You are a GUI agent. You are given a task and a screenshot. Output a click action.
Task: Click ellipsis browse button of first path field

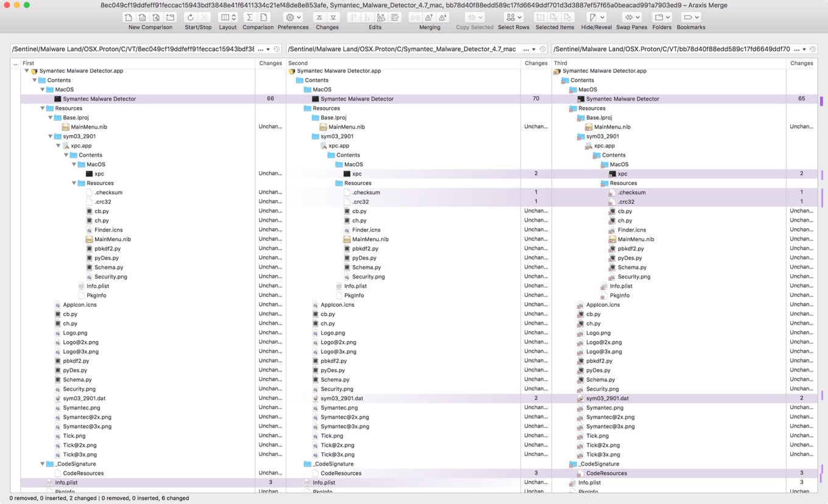coord(261,49)
